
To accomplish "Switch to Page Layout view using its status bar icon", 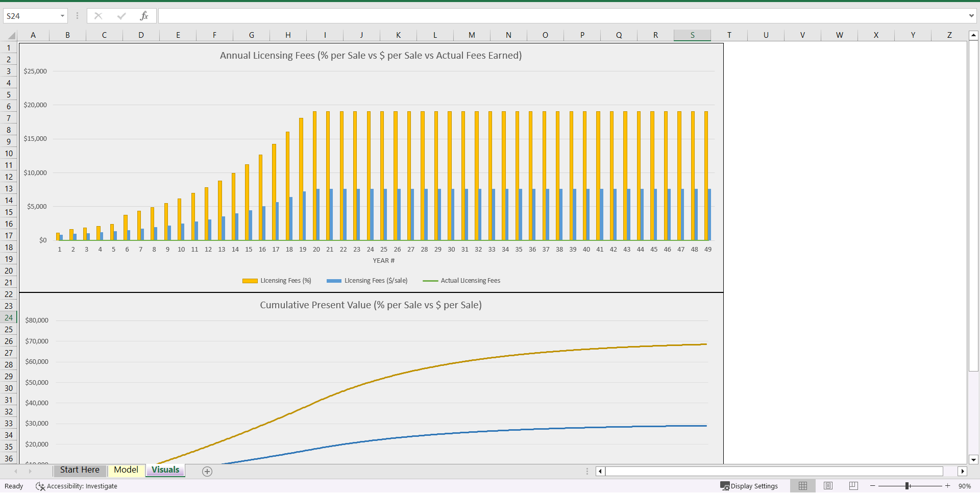I will (828, 486).
